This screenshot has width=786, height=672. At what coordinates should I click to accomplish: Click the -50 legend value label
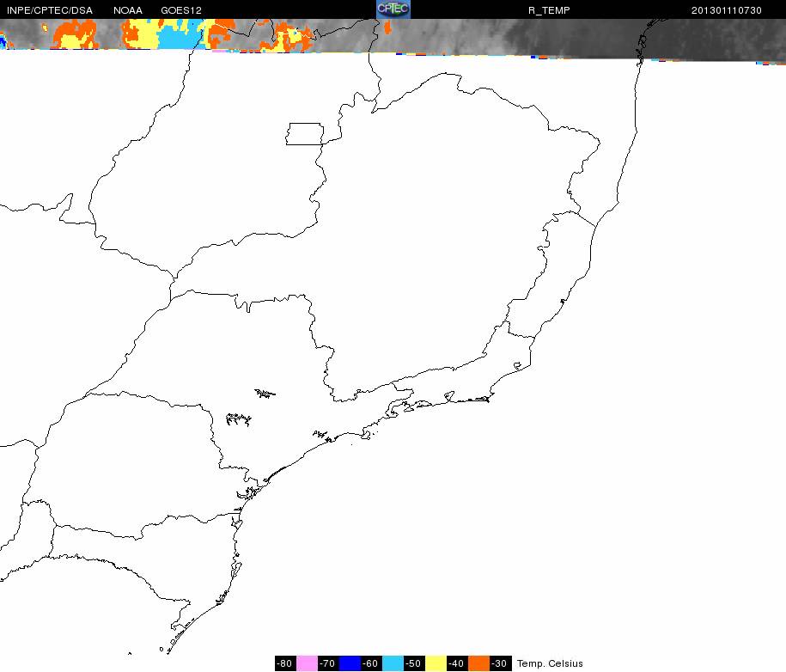[x=415, y=663]
